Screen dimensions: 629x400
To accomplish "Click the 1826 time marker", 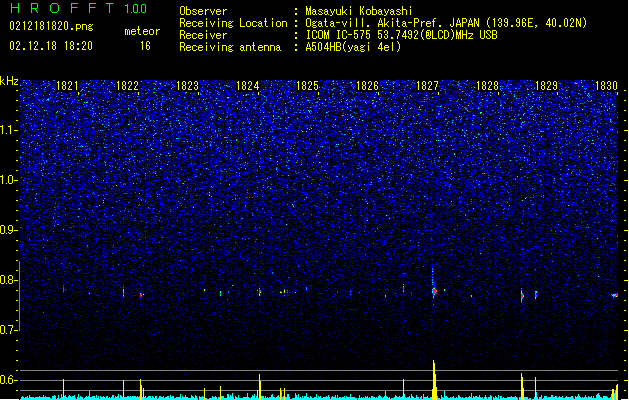I will click(x=367, y=86).
